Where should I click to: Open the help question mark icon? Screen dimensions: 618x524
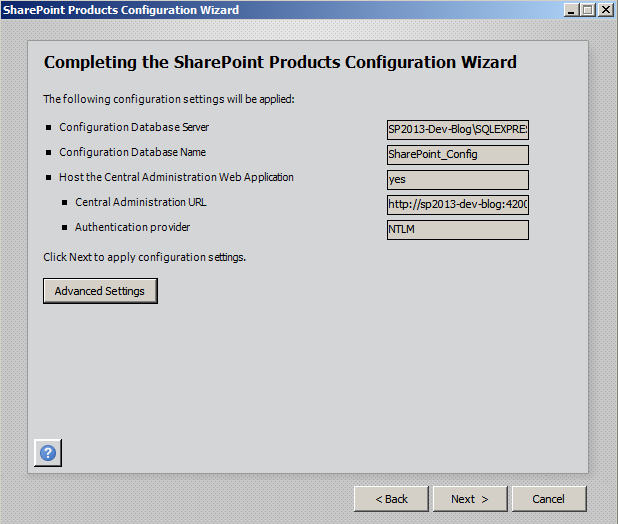[48, 453]
